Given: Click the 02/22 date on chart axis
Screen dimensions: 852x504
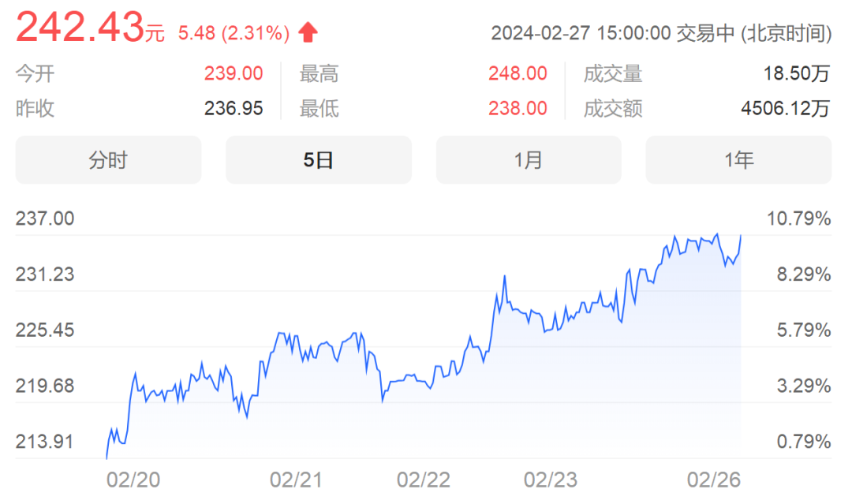Looking at the screenshot, I should point(424,480).
